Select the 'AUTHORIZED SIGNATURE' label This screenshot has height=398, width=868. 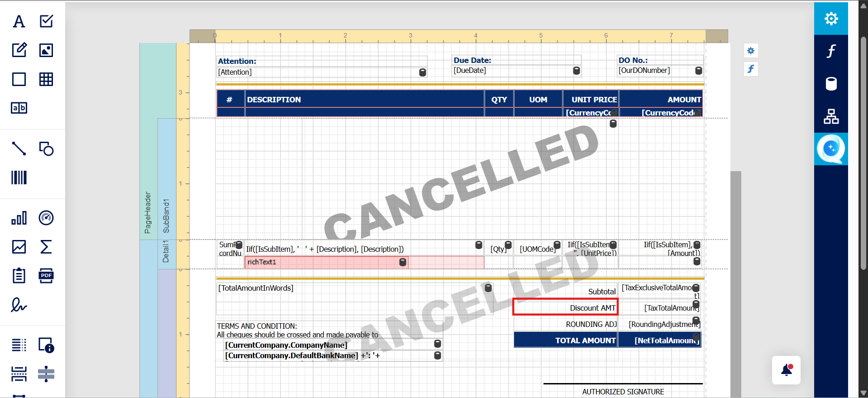tap(623, 392)
